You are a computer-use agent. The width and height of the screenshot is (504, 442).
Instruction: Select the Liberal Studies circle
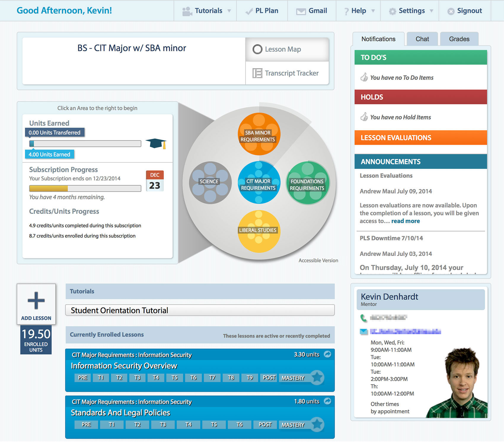coord(259,231)
